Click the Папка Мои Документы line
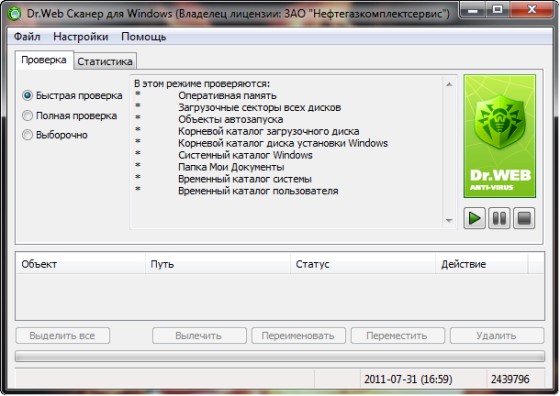Screen dimensions: 560x396 231,167
